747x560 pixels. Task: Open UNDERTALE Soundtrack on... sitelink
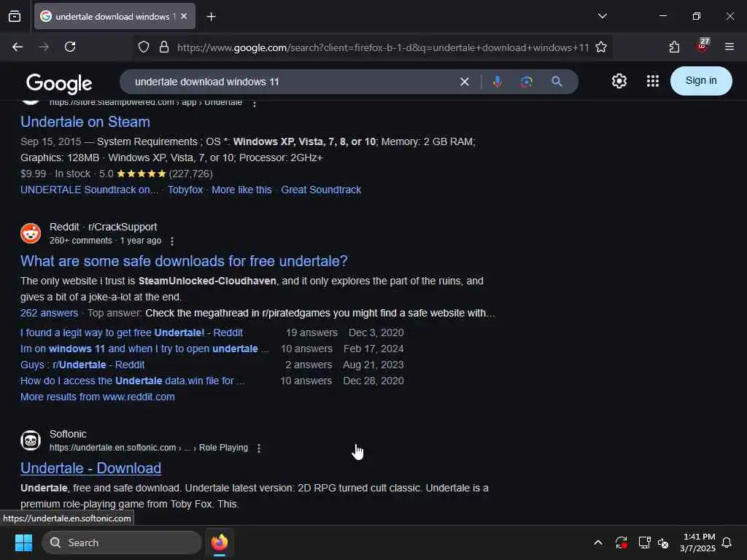point(88,190)
